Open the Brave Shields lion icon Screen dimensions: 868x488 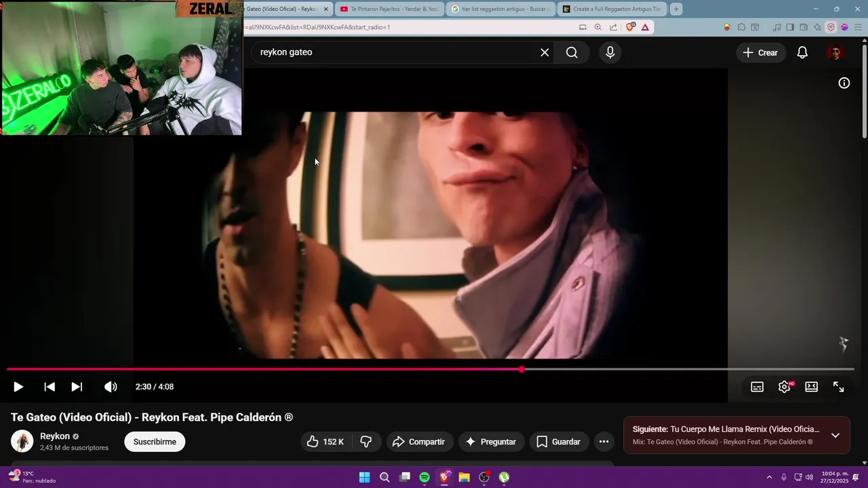click(630, 27)
